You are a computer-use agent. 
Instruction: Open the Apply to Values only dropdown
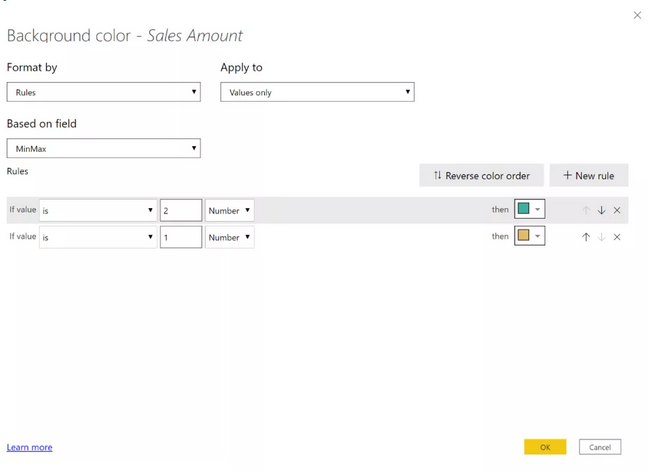(317, 92)
